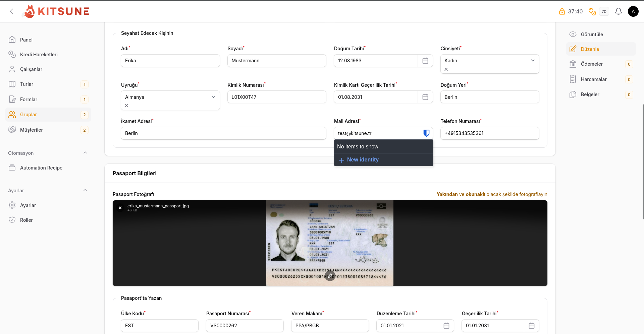Open the Roller page

(x=48, y=220)
